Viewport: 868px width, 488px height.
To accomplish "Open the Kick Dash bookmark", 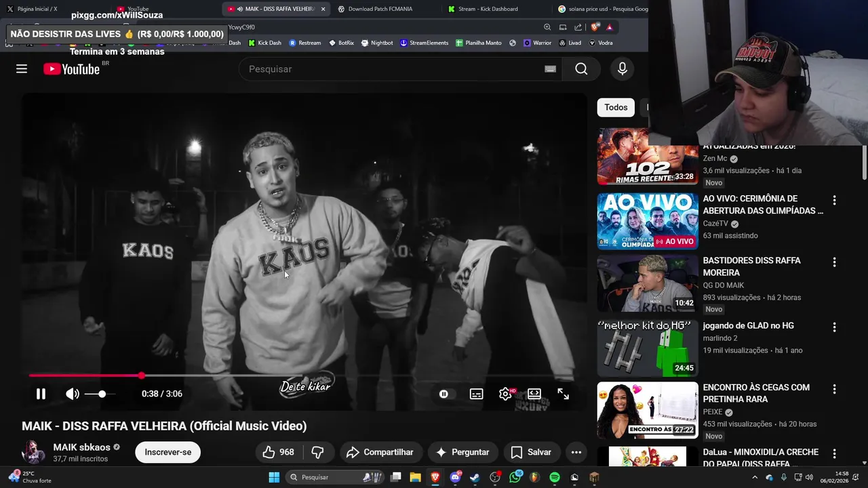I will [264, 43].
